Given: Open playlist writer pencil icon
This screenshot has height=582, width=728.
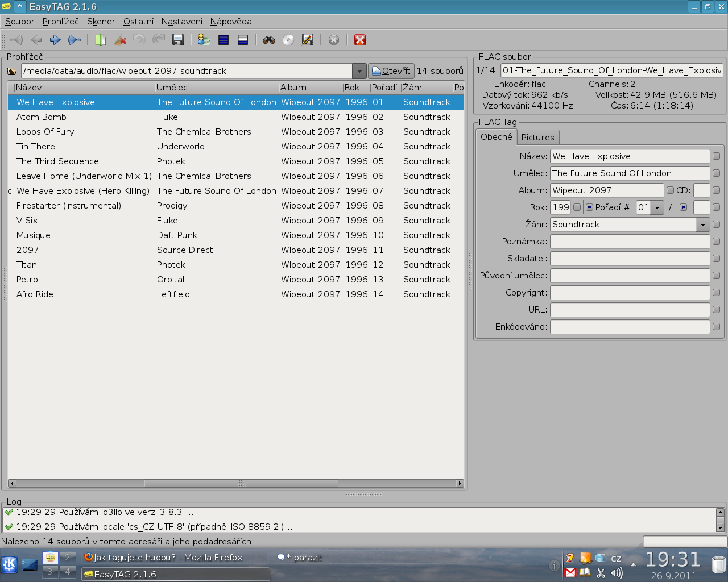Looking at the screenshot, I should pos(308,40).
